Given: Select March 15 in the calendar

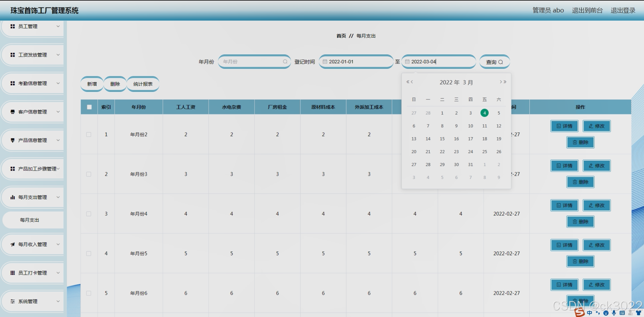Looking at the screenshot, I should click(x=442, y=139).
